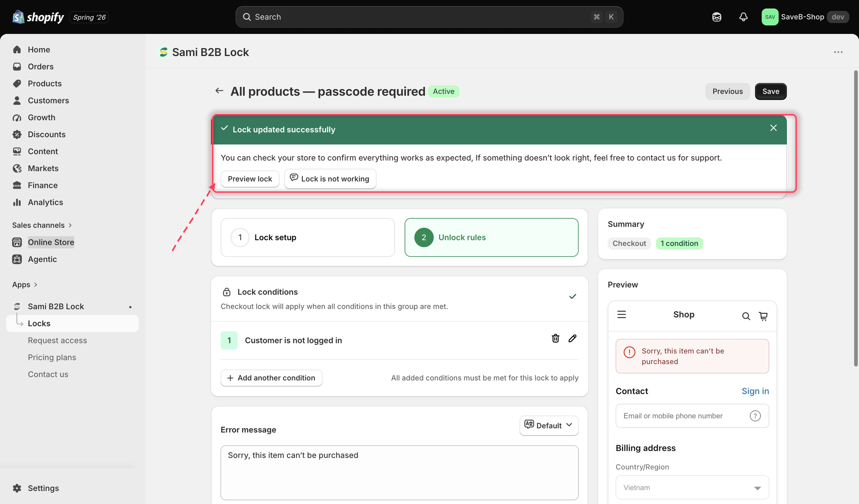Open Request access under Sami B2B Lock

[x=57, y=341]
